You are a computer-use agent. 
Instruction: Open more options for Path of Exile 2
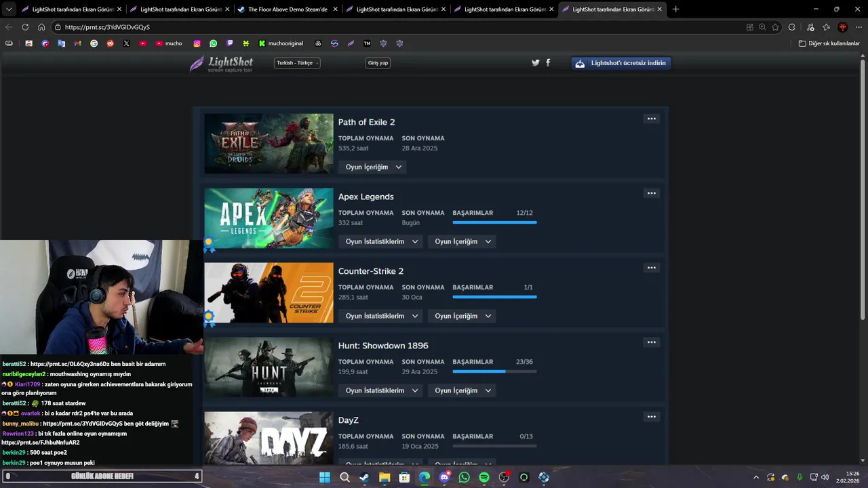[x=652, y=119]
